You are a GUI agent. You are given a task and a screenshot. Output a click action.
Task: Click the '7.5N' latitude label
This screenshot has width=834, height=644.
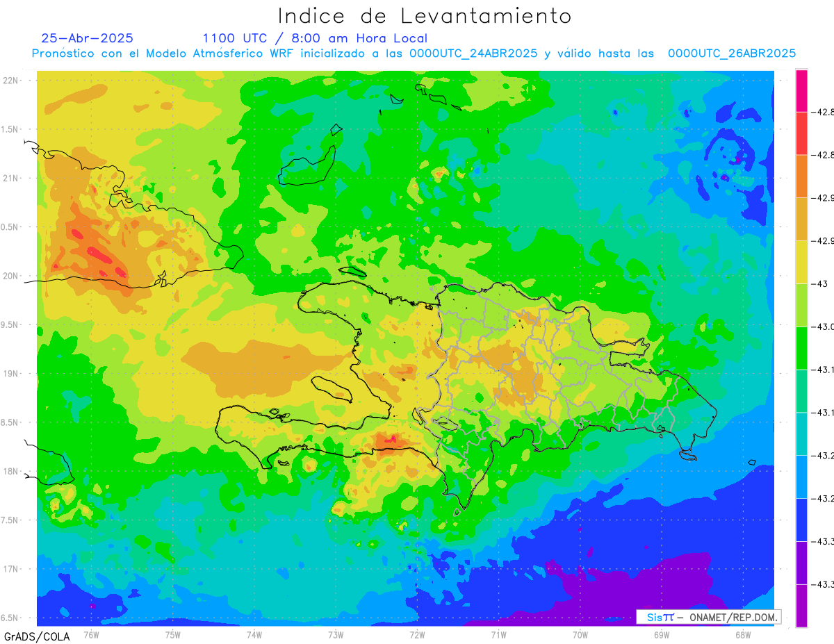[10, 520]
